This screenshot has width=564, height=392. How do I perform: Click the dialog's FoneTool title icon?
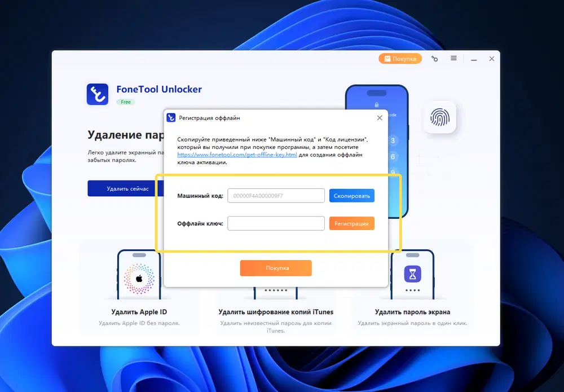pos(171,117)
